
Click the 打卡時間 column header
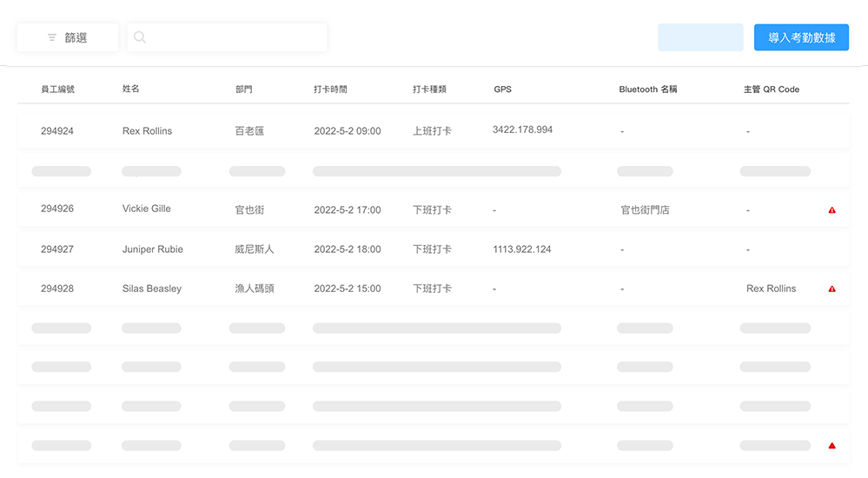330,90
